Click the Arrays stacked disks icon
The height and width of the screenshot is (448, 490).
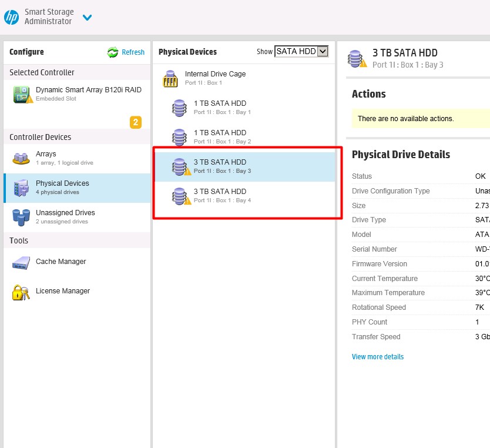pos(21,158)
